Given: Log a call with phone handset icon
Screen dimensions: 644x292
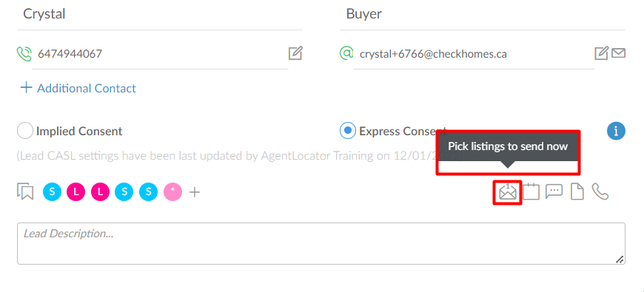Looking at the screenshot, I should pos(600,191).
